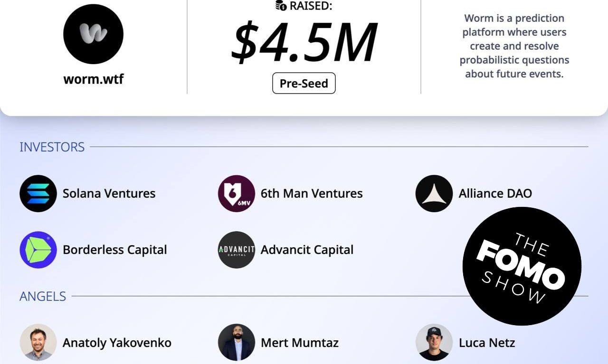Click The FOMO Show black badge
Viewport: 608px width, 364px height.
(x=522, y=266)
